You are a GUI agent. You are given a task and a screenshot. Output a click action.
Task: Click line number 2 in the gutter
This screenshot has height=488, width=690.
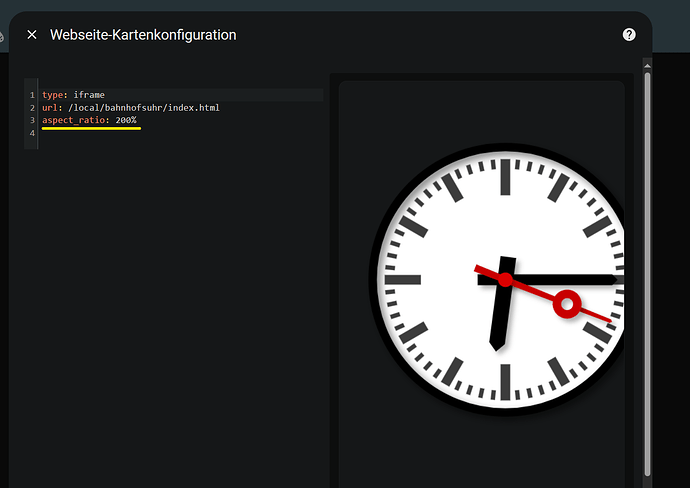pyautogui.click(x=32, y=107)
